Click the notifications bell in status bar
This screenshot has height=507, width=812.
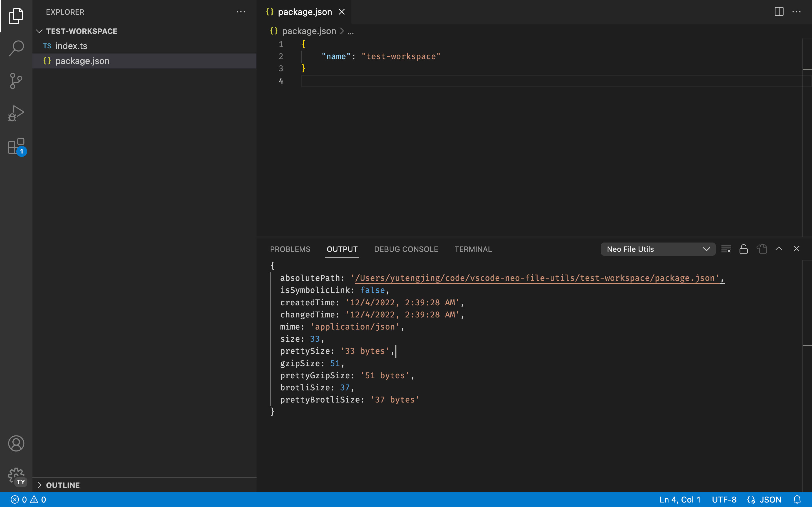click(797, 500)
